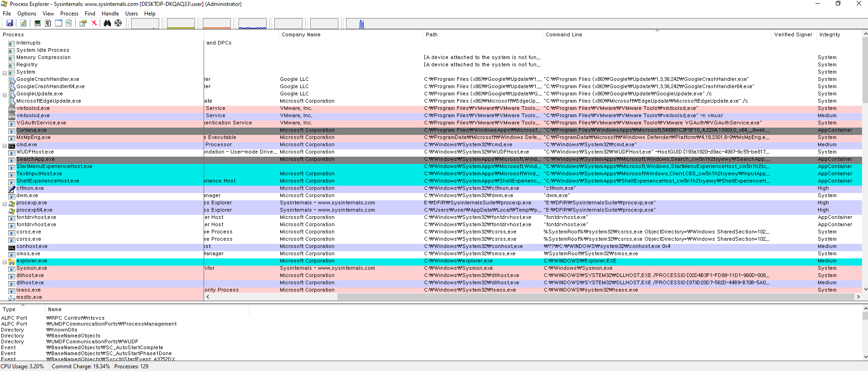Sort lower pane by Type column
Viewport: 868px width, 371px height.
(x=23, y=309)
